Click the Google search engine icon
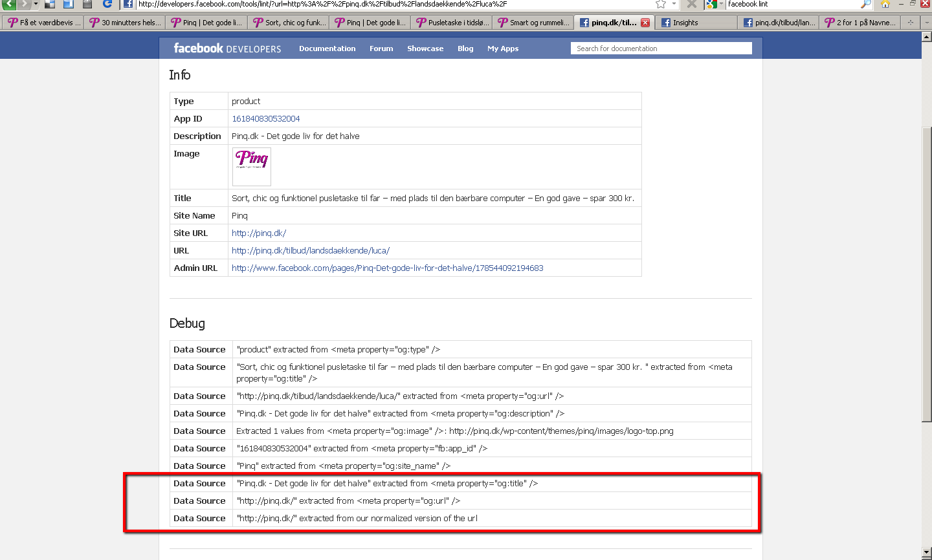 [x=711, y=4]
